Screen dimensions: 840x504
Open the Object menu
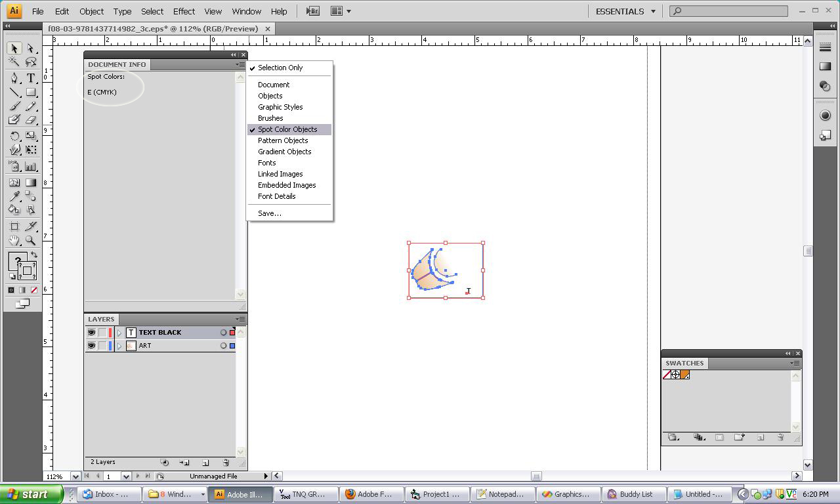pos(91,11)
